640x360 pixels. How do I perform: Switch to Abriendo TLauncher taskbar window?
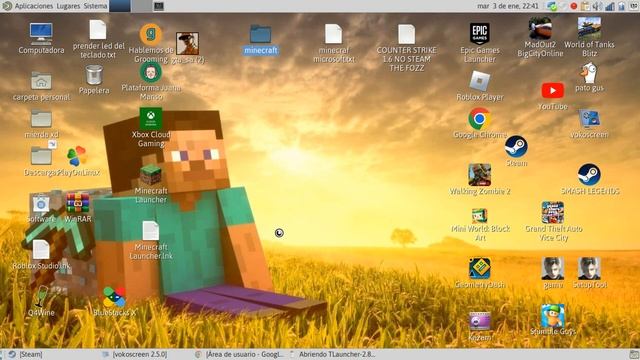(333, 354)
